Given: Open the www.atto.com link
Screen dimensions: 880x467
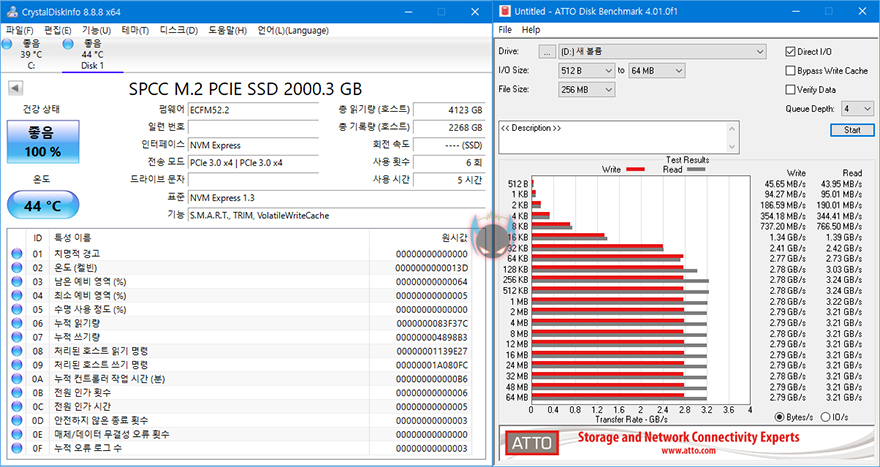Looking at the screenshot, I should [x=688, y=450].
